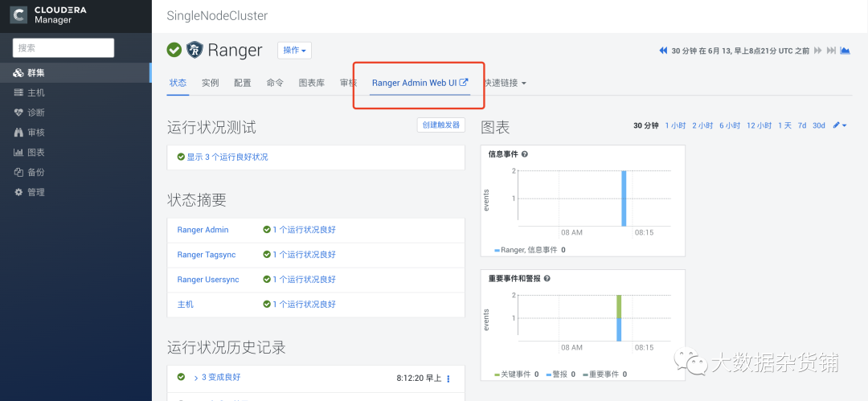Open the chart edit pencil dropdown
The image size is (868, 401).
point(840,125)
